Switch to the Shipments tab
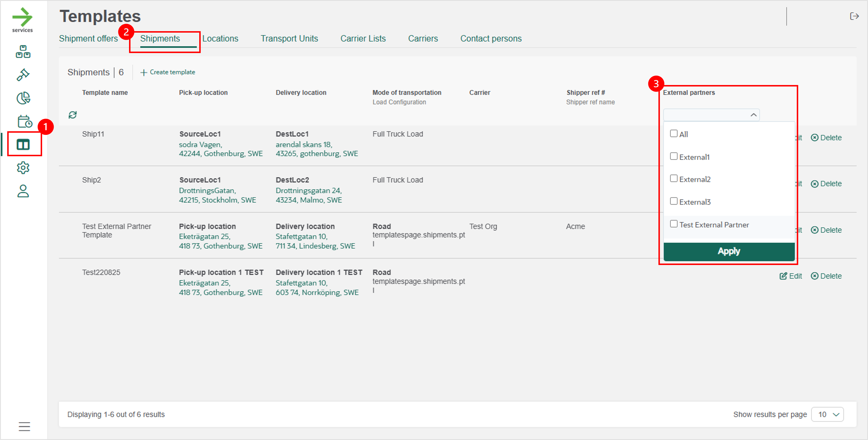 coord(160,39)
